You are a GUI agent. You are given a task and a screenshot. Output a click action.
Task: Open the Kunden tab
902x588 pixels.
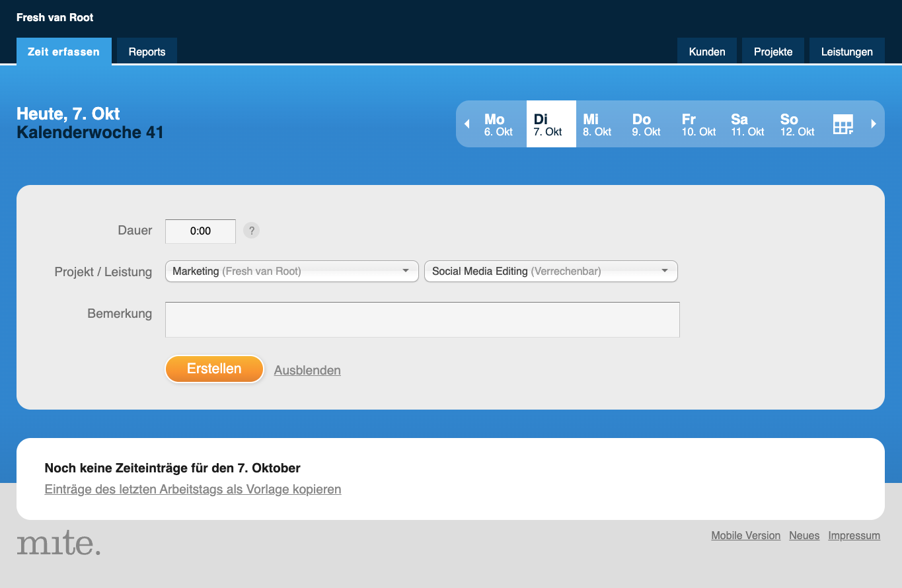[706, 52]
